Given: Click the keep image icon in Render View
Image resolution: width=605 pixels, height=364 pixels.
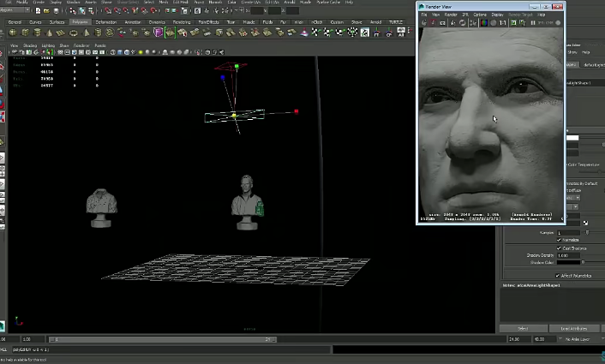Looking at the screenshot, I should coord(515,23).
